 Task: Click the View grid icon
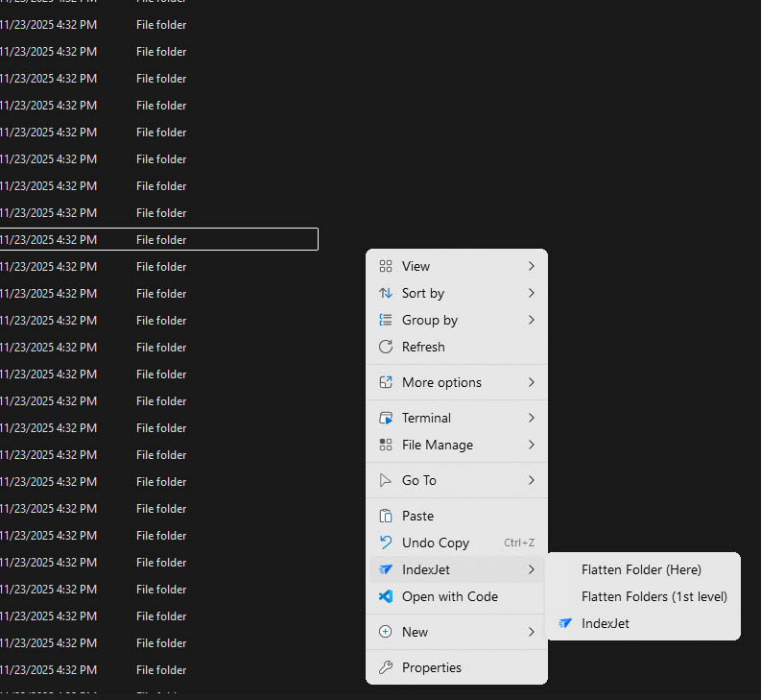click(x=386, y=266)
